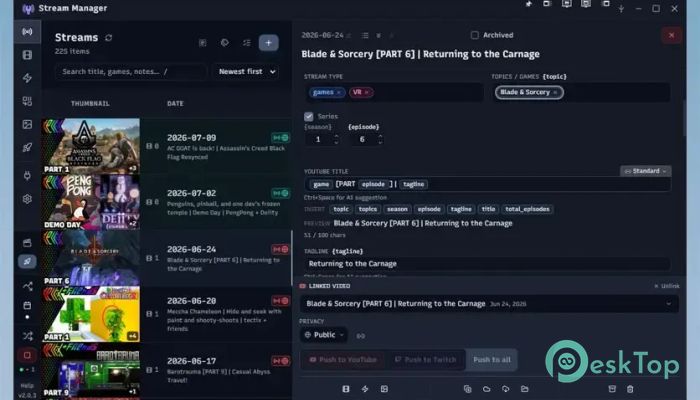Open the rocket launch sidebar icon below gallery
The height and width of the screenshot is (400, 700).
coord(27,147)
